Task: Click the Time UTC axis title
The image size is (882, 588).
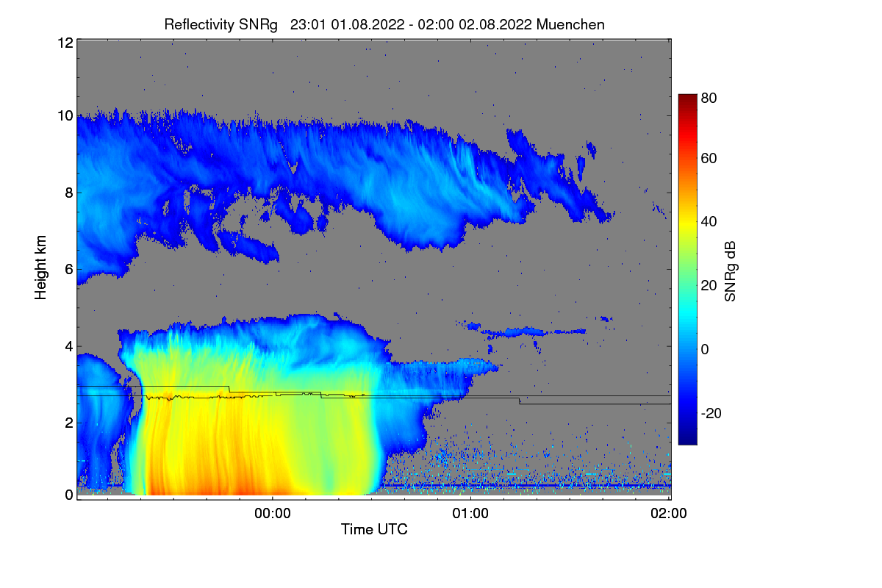Action: [374, 529]
